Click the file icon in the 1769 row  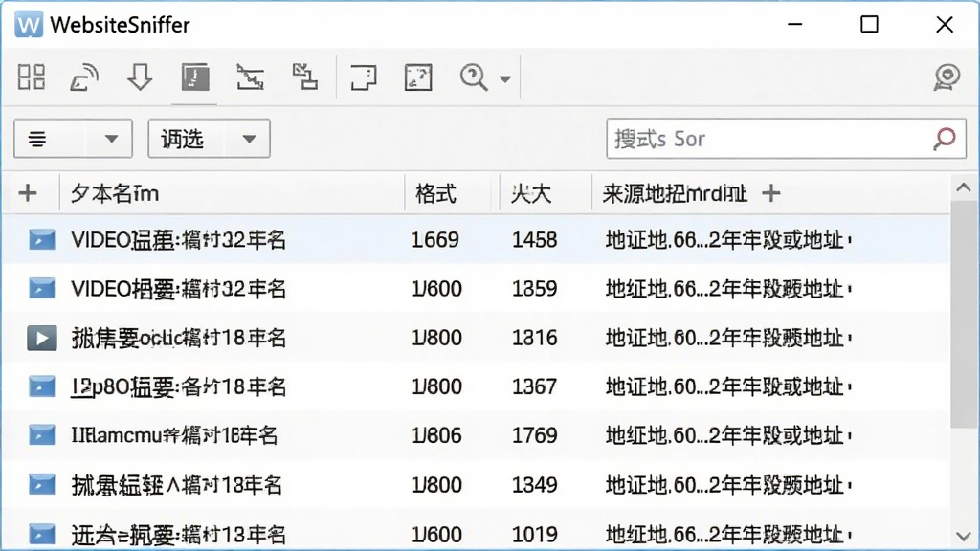point(42,435)
